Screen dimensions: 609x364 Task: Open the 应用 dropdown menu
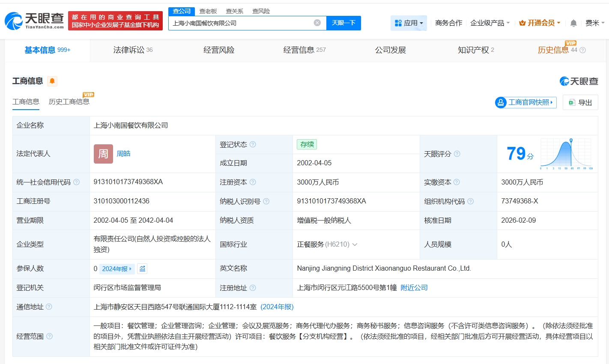pyautogui.click(x=409, y=23)
